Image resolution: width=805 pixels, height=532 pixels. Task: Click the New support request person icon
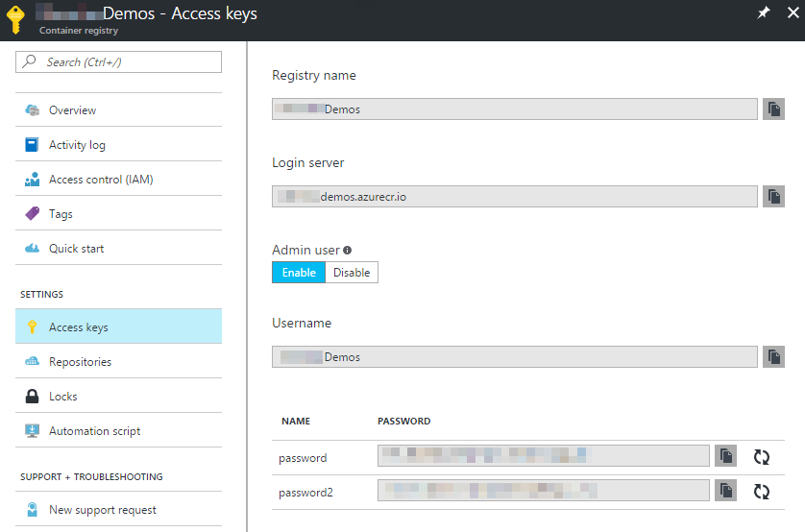pyautogui.click(x=33, y=509)
